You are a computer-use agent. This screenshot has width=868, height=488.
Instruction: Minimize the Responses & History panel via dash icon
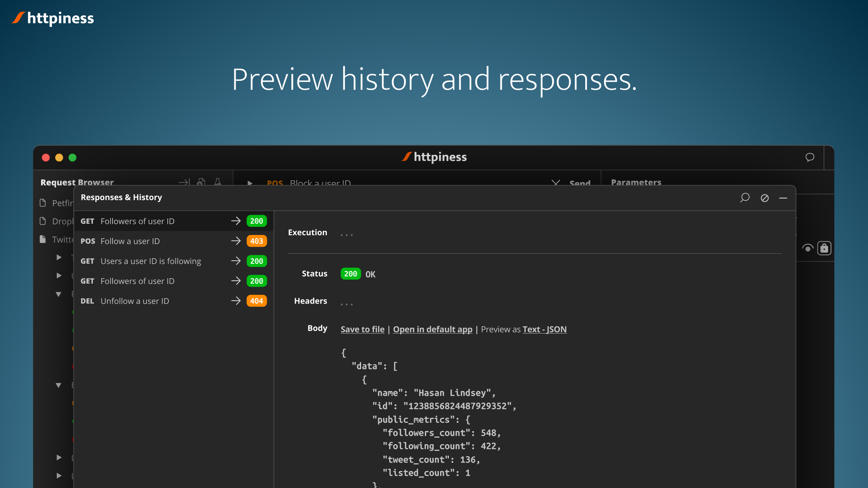(783, 198)
